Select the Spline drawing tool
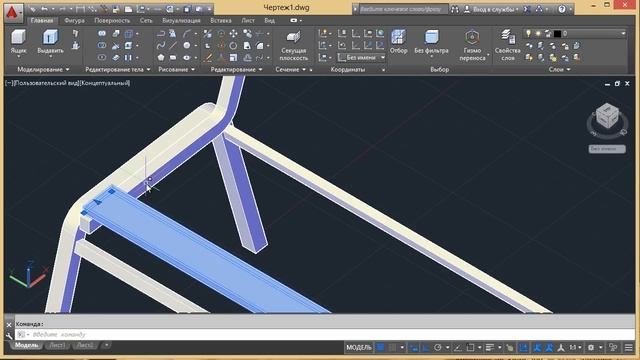This screenshot has height=360, width=640. (161, 46)
